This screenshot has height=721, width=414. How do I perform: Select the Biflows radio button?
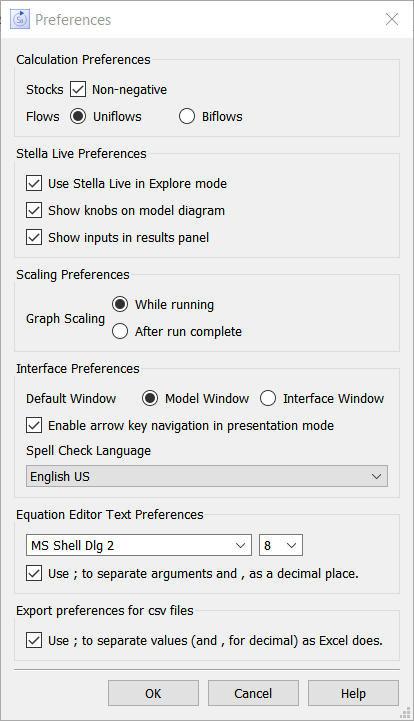(x=187, y=116)
